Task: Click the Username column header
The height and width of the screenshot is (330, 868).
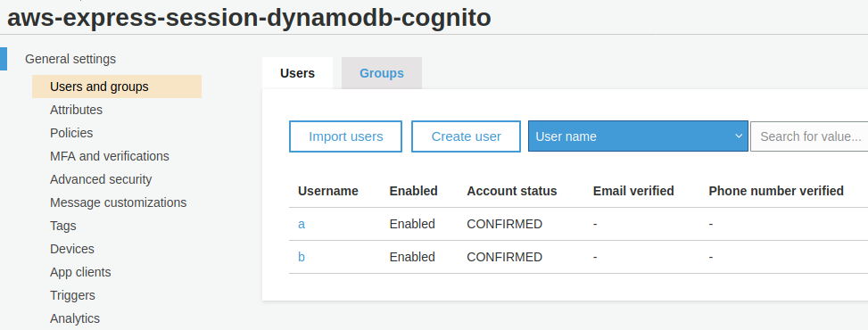Action: tap(327, 191)
